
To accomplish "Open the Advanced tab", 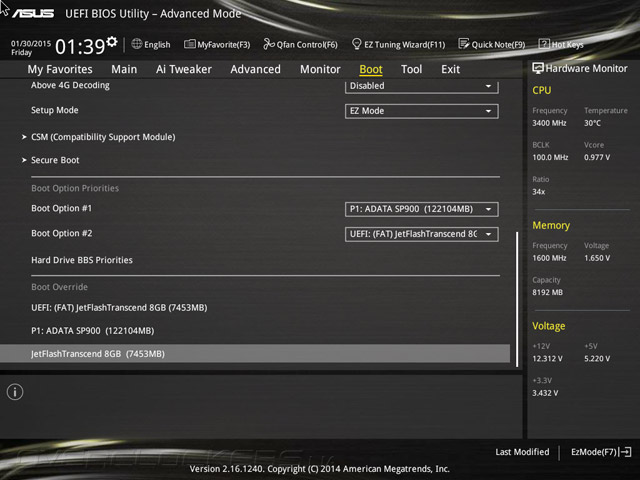I will (x=256, y=69).
